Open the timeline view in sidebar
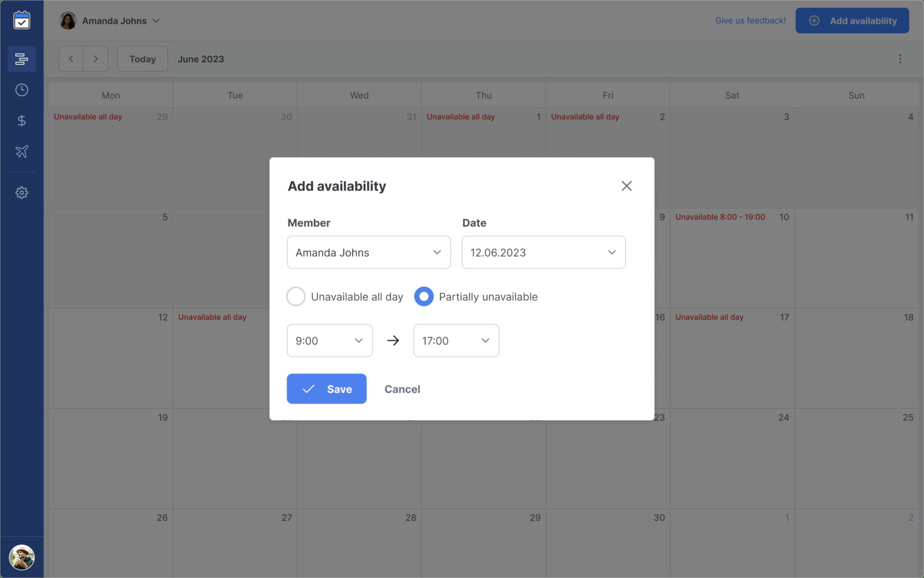Image resolution: width=924 pixels, height=578 pixels. tap(22, 59)
